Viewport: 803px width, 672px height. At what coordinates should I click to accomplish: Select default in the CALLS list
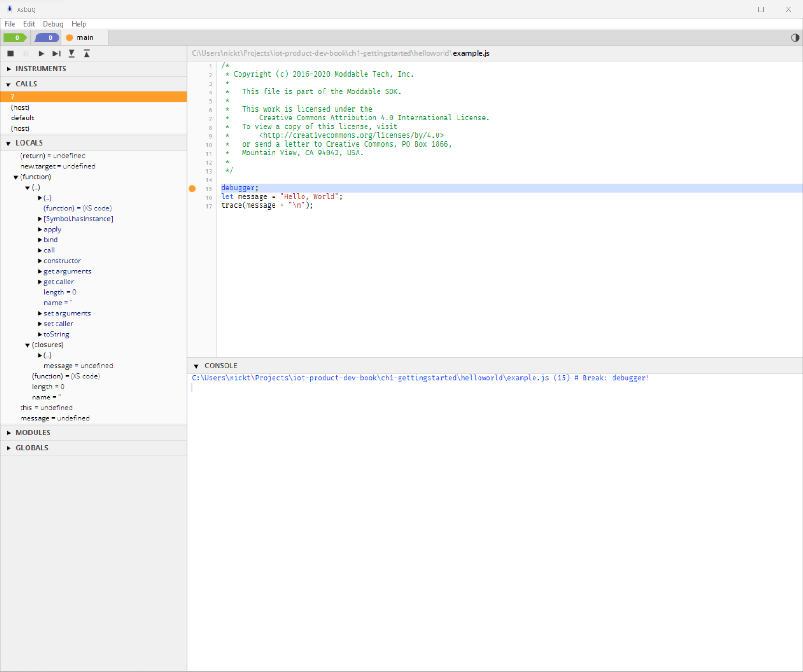pyautogui.click(x=22, y=118)
